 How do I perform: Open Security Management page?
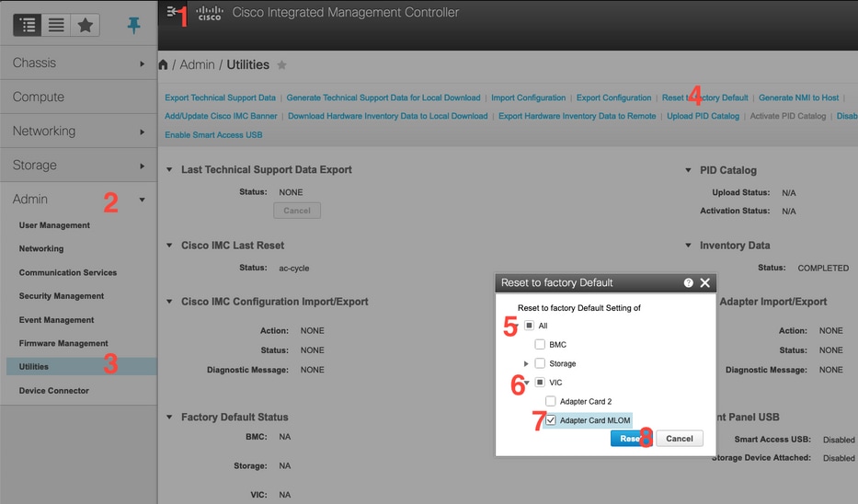click(x=62, y=296)
